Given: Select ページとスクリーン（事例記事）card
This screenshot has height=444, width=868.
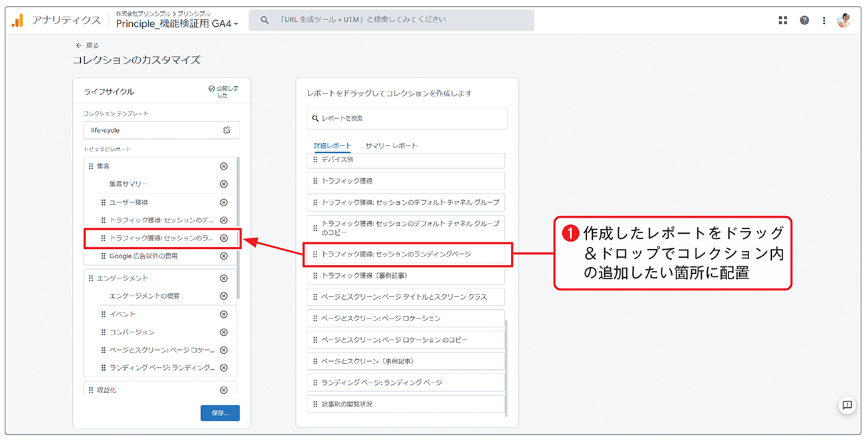Looking at the screenshot, I should [x=406, y=361].
